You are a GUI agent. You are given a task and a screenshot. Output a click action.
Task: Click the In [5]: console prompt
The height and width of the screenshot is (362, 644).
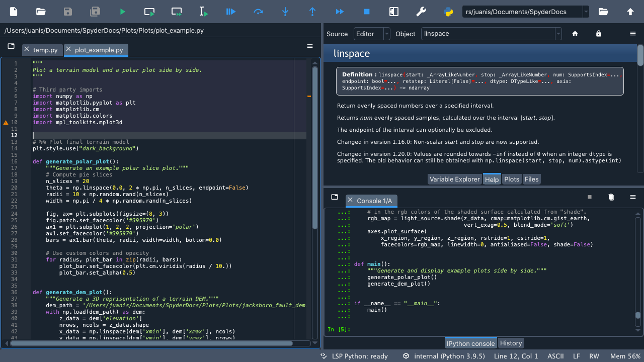[339, 330]
